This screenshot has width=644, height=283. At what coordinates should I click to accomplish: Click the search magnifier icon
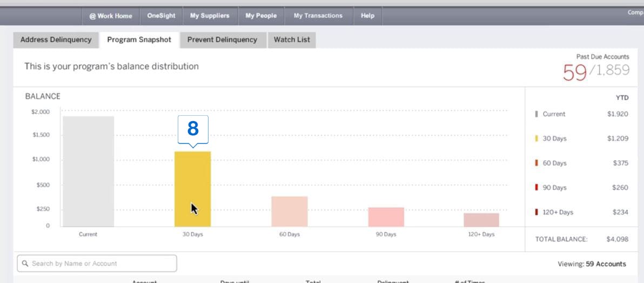pos(25,264)
